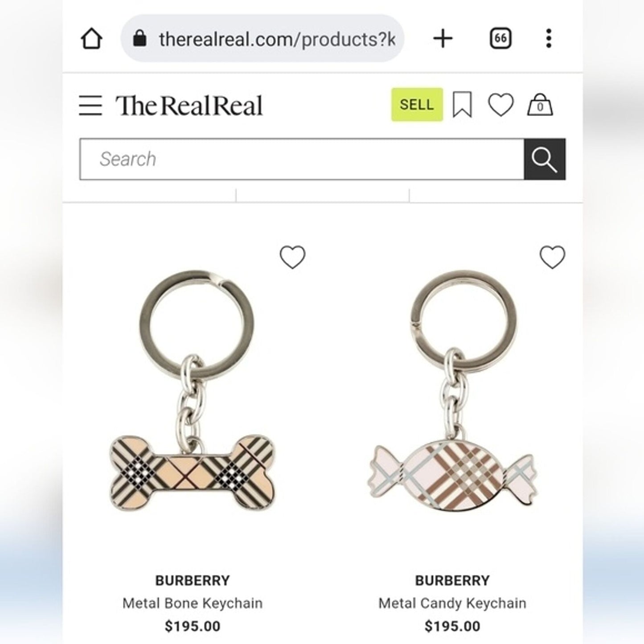Click the secure padlock icon
Viewport: 644px width, 644px height.
click(140, 38)
